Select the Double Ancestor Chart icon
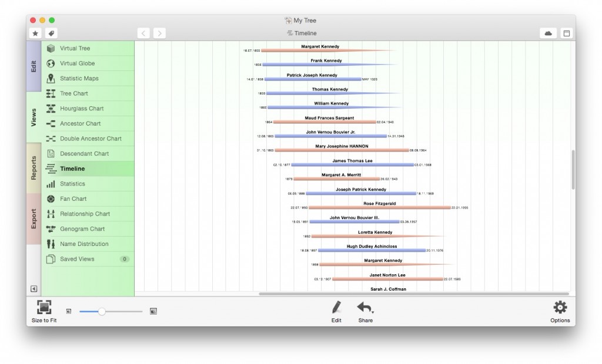This screenshot has height=364, width=602. point(51,139)
